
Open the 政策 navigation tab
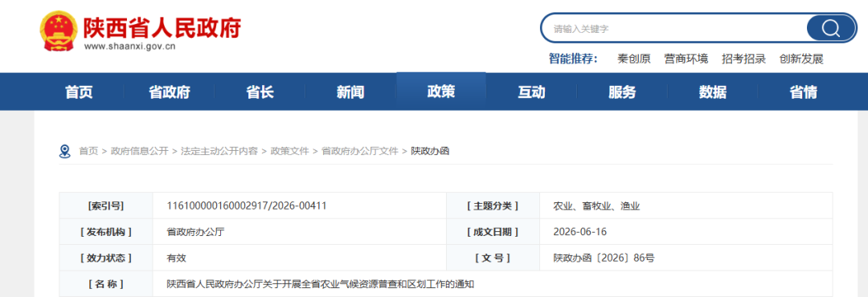coord(441,92)
